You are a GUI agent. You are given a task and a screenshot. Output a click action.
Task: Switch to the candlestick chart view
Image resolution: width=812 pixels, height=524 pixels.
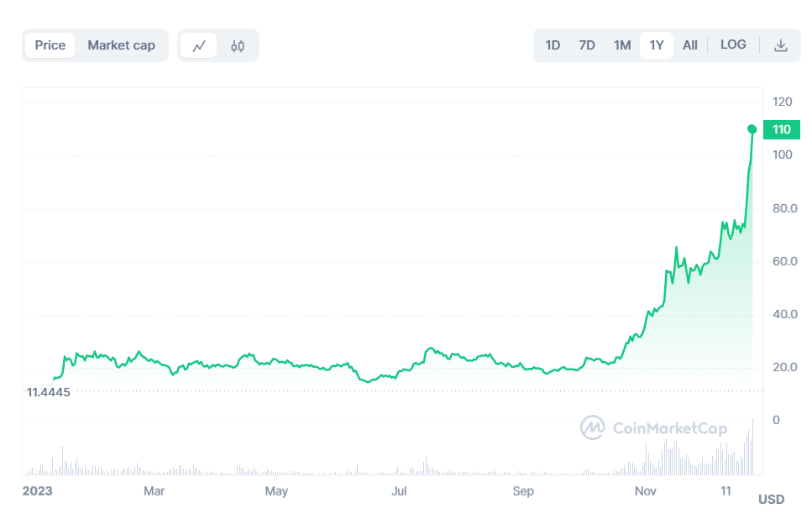coord(238,46)
